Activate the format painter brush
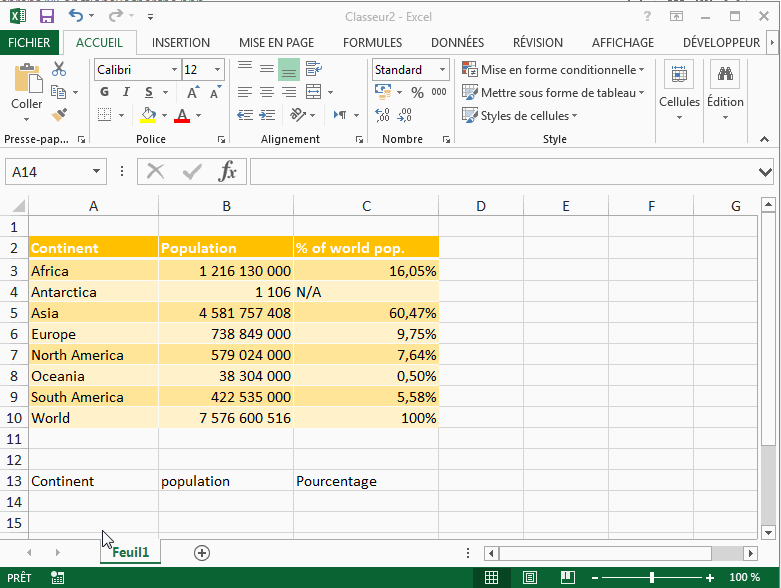 tap(59, 115)
